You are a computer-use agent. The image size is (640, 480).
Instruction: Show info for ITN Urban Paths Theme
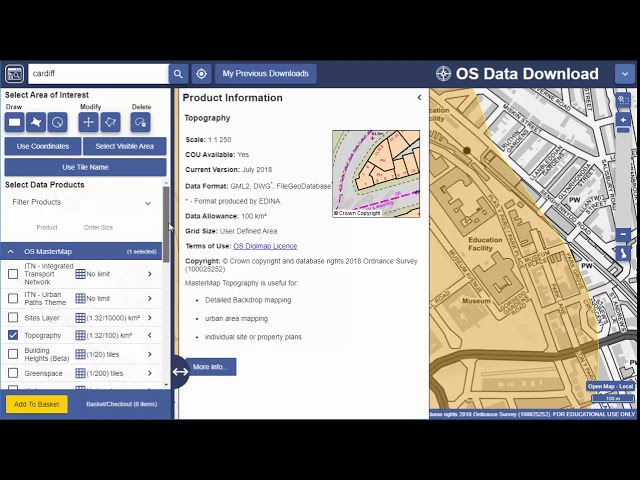[150, 298]
